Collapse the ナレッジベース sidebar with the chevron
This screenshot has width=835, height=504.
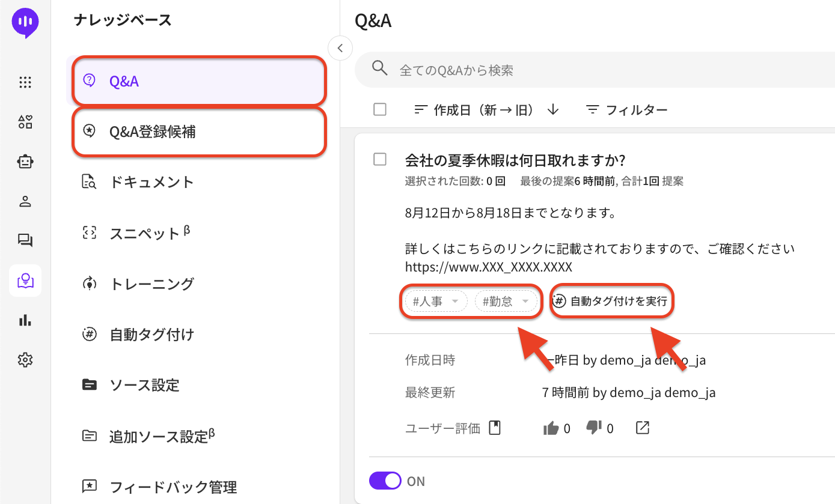click(340, 48)
